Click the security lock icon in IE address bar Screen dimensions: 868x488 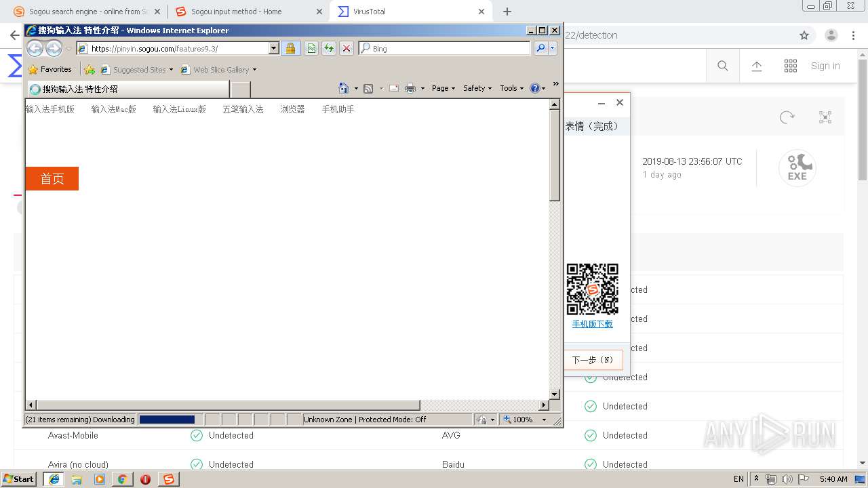click(x=290, y=48)
